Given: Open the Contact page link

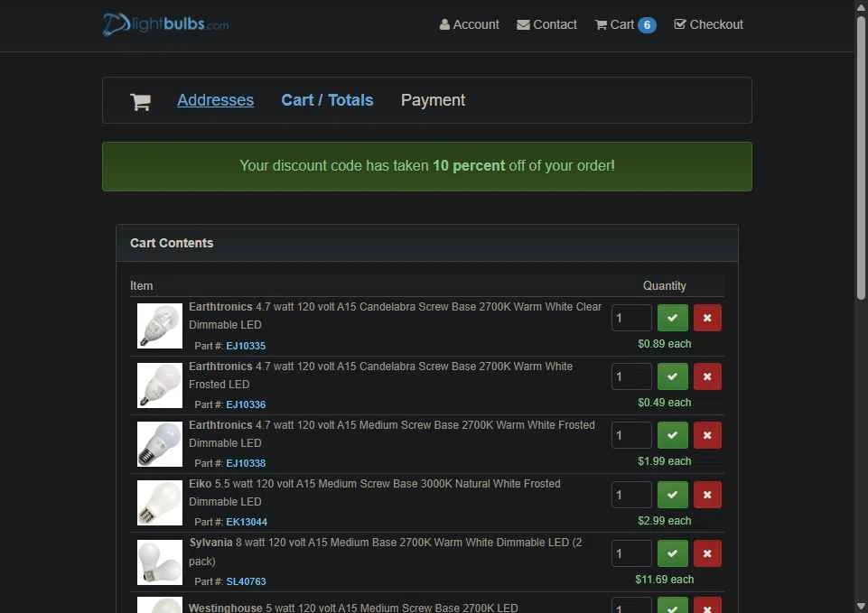Looking at the screenshot, I should (546, 25).
